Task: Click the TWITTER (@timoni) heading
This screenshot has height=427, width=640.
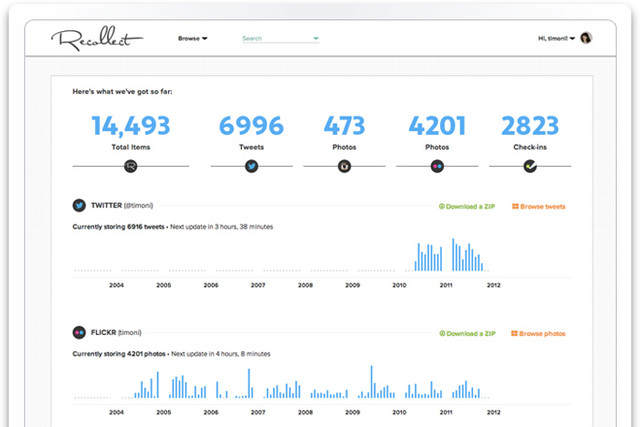Action: [122, 205]
